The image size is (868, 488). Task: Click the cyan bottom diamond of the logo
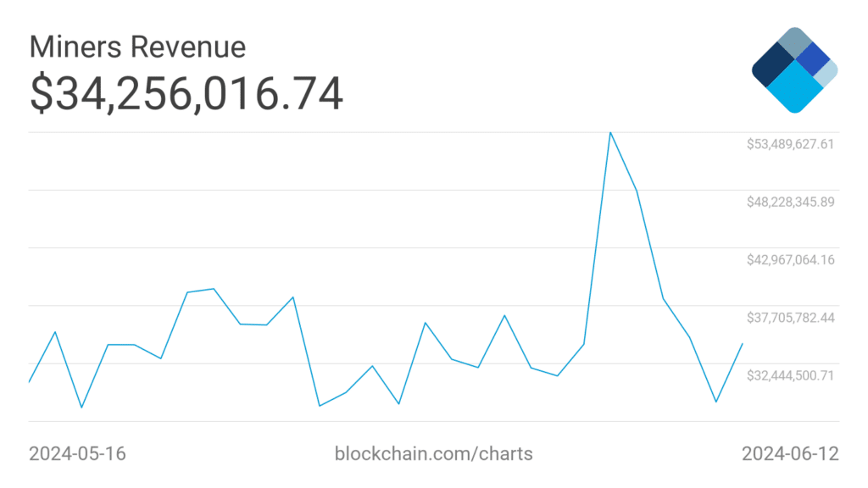pos(795,88)
